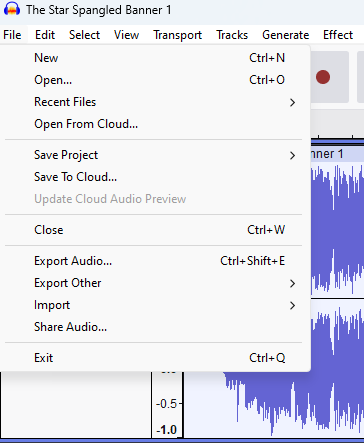Image resolution: width=364 pixels, height=443 pixels.
Task: Open the Transport menu
Action: (x=177, y=35)
